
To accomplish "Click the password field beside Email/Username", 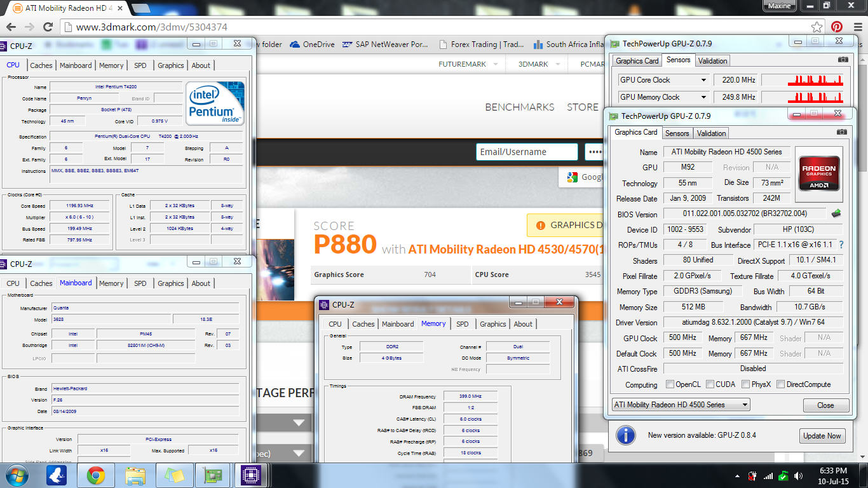I will [594, 152].
